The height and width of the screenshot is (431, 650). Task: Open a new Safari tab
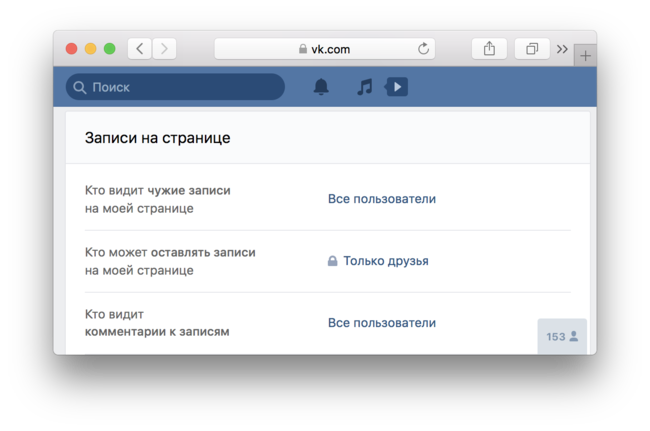coord(585,56)
